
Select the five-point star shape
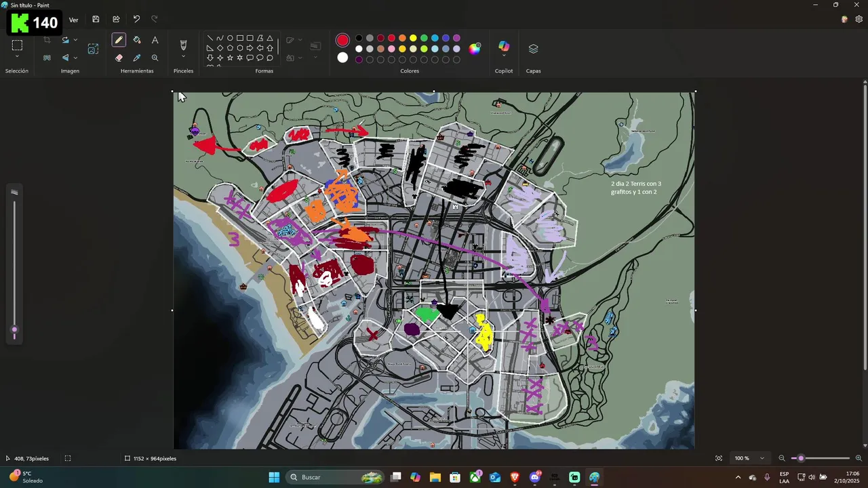point(230,58)
